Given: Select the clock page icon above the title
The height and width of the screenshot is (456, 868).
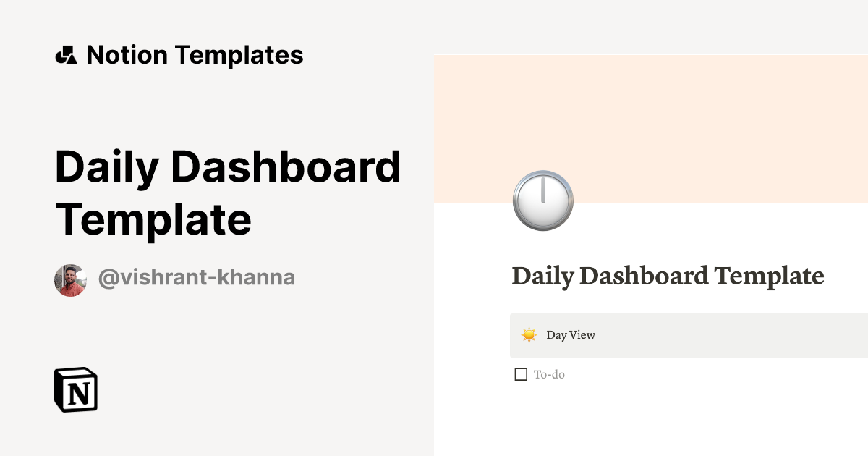Looking at the screenshot, I should 542,201.
